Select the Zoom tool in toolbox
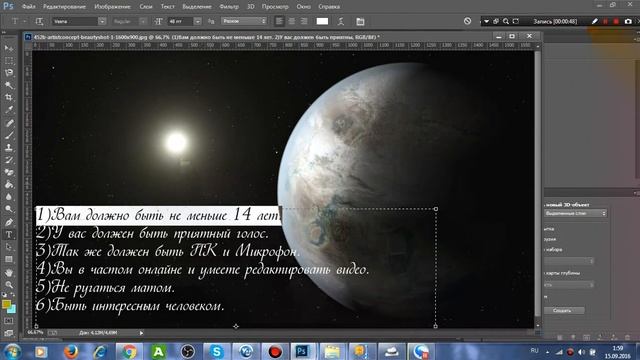 click(9, 285)
